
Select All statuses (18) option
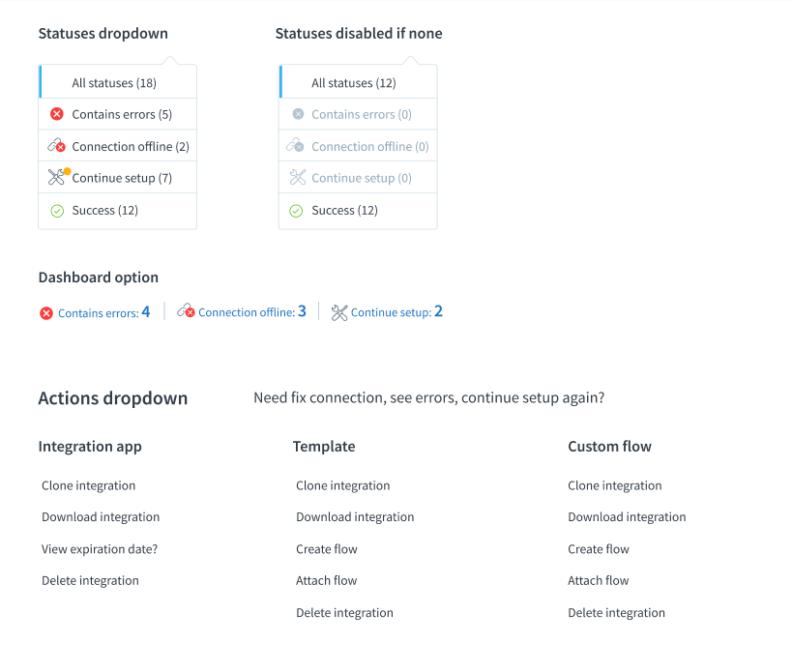click(114, 83)
